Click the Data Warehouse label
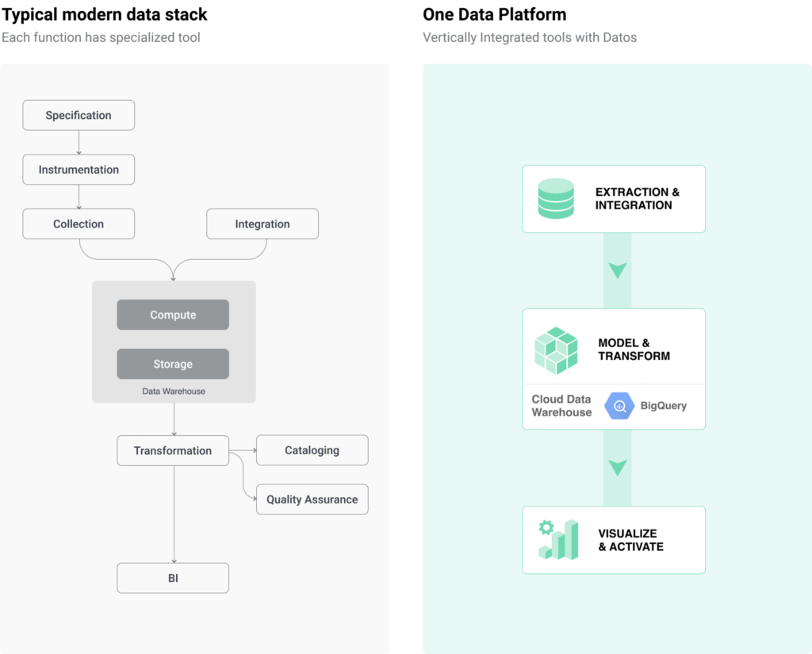 [x=174, y=392]
